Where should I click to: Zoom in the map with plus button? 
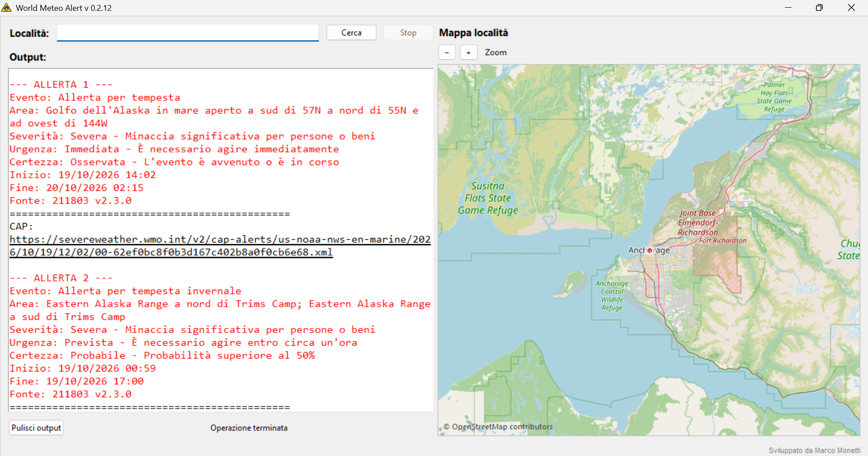[x=468, y=52]
